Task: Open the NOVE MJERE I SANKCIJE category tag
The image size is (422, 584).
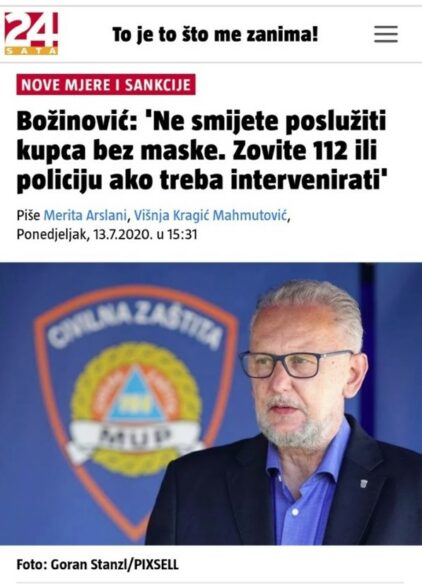Action: [106, 85]
